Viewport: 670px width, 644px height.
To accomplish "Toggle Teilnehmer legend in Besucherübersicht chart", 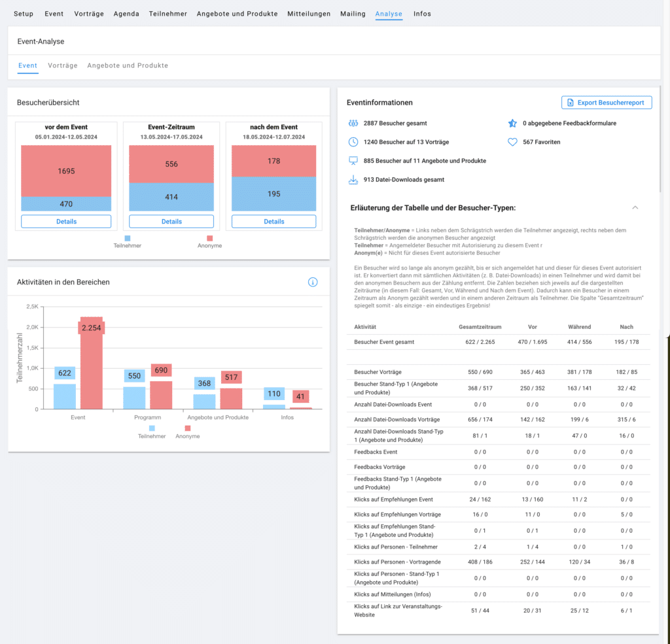I will coord(128,239).
